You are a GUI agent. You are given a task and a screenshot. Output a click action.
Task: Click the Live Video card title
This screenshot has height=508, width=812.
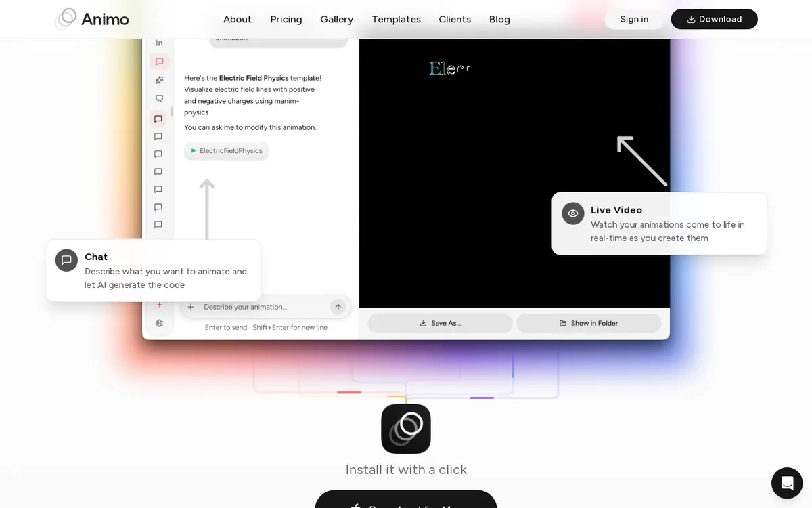point(616,210)
